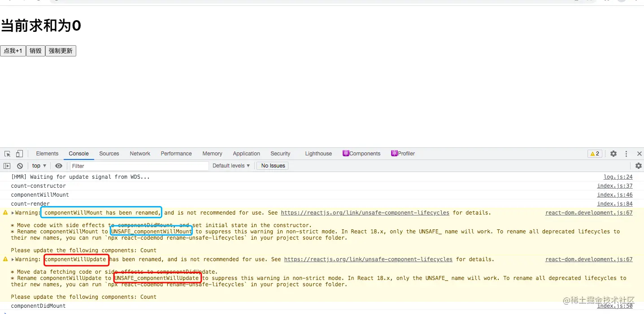Open the Default levels dropdown
644x314 pixels.
(x=231, y=166)
